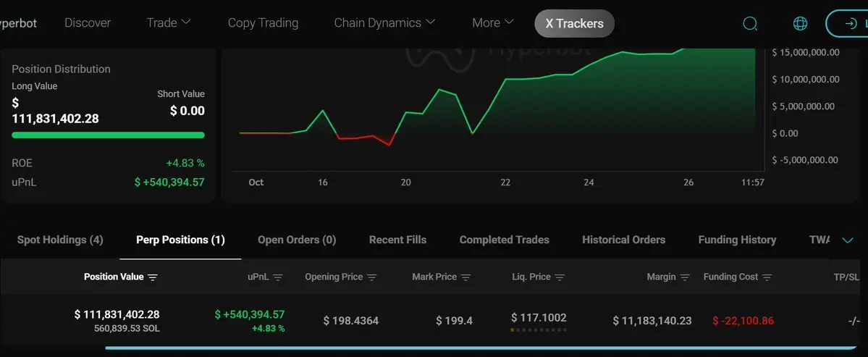Click the TP/SL column header
This screenshot has height=357, width=868.
[x=847, y=277]
